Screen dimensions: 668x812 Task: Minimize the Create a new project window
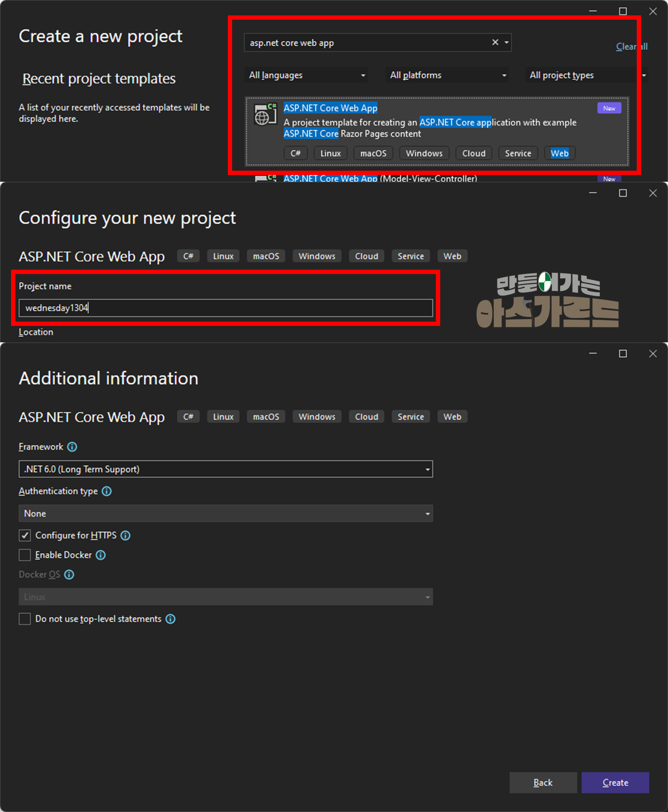(x=593, y=11)
